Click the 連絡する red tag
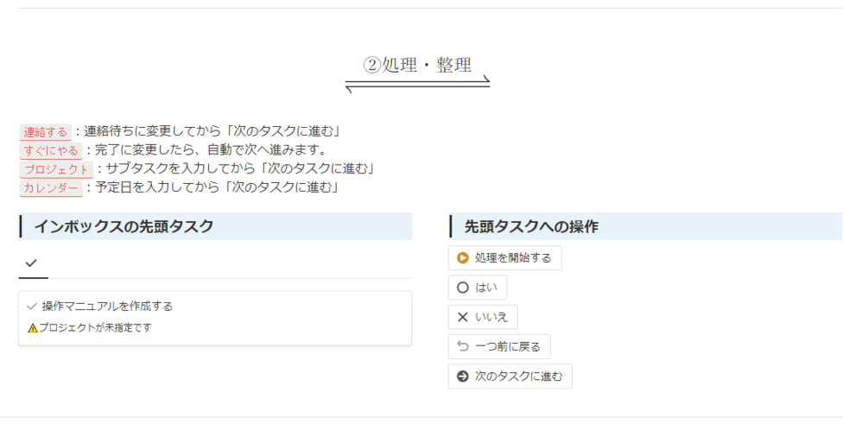This screenshot has height=430, width=868. 46,132
